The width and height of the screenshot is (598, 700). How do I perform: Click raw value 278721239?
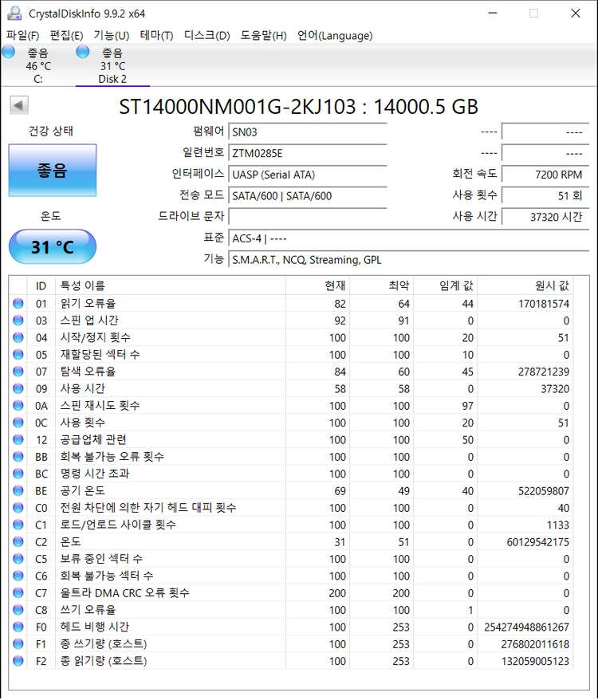544,372
